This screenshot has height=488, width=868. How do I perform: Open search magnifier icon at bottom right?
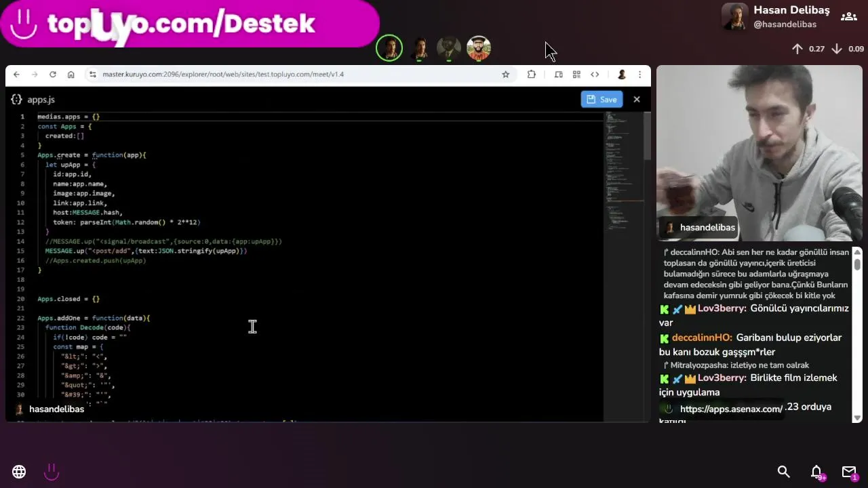point(784,472)
